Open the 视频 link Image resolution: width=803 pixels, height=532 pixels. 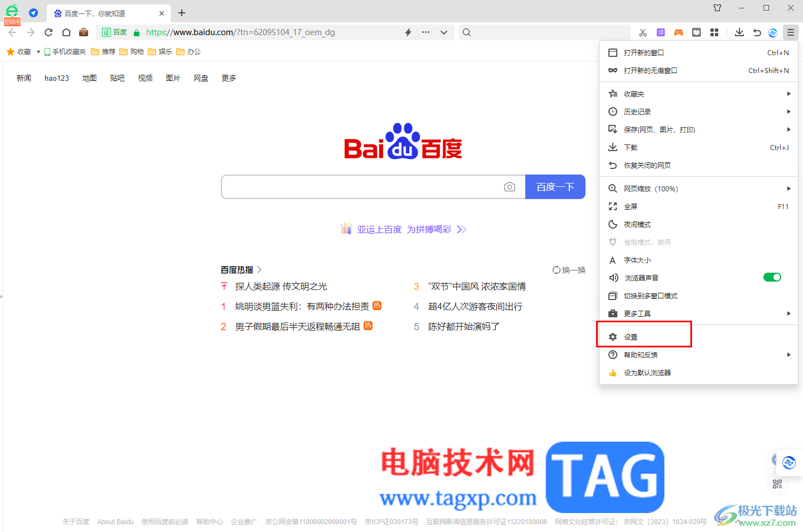145,78
